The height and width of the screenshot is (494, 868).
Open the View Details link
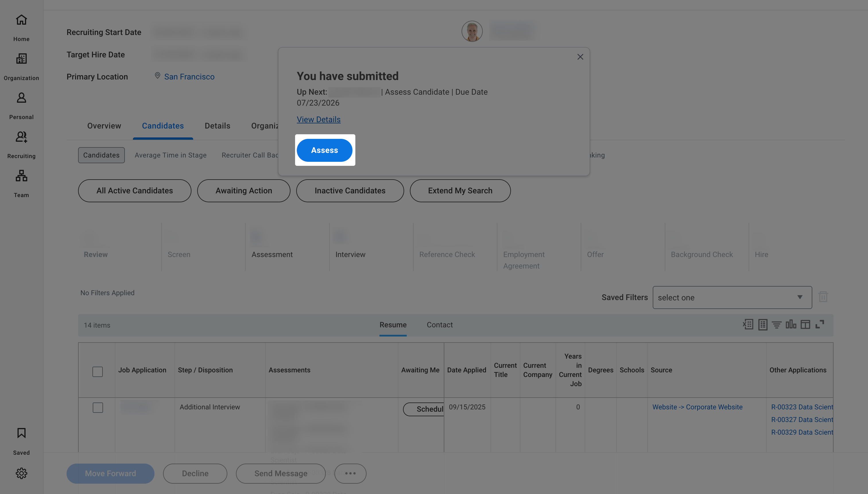(318, 119)
